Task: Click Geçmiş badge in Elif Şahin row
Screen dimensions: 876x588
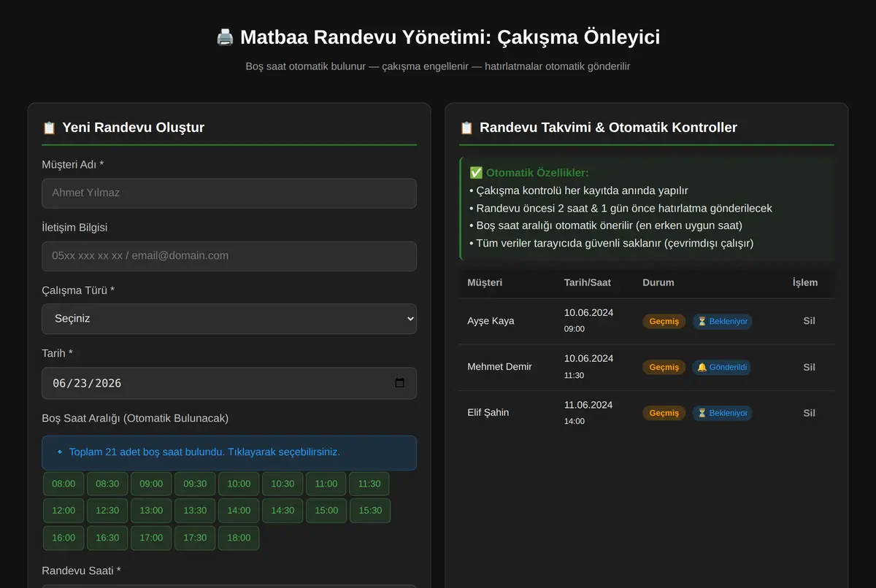Action: pos(664,413)
